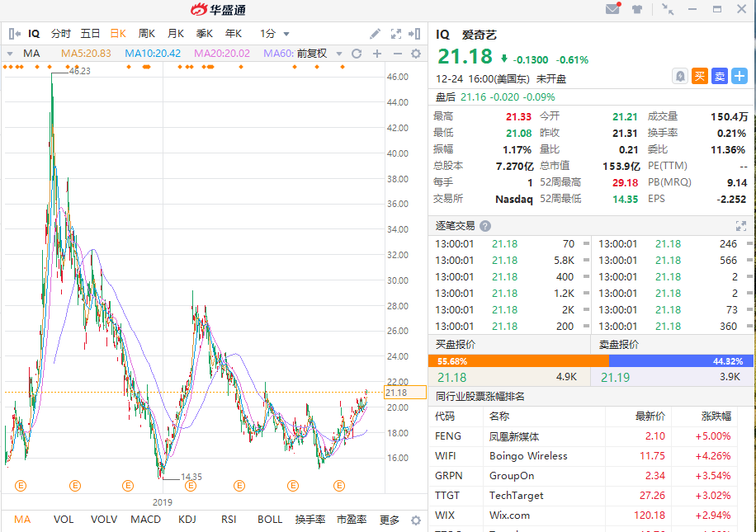This screenshot has width=756, height=532.
Task: Click the 买 buy button
Action: (x=700, y=76)
